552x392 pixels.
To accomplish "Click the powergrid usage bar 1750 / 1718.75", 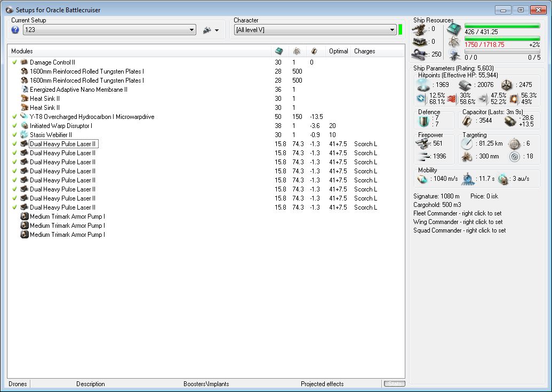I will (x=502, y=38).
